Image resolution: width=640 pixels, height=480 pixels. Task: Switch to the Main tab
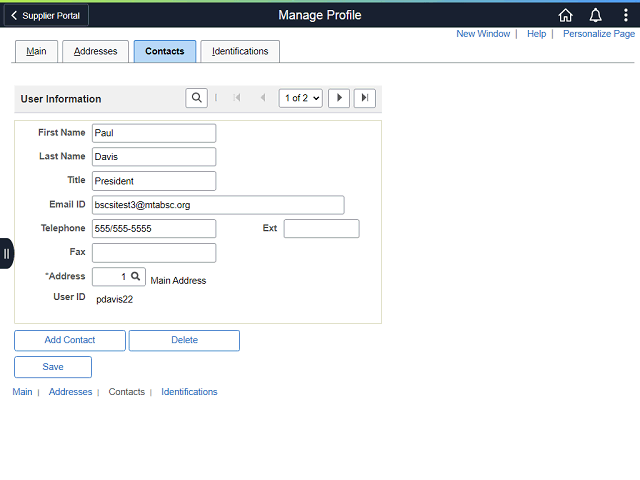tap(36, 51)
